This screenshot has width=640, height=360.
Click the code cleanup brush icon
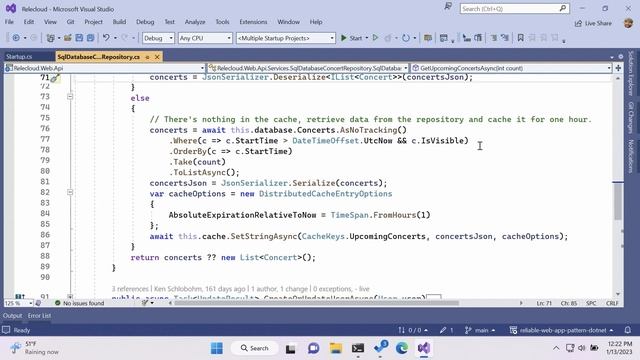(x=145, y=303)
